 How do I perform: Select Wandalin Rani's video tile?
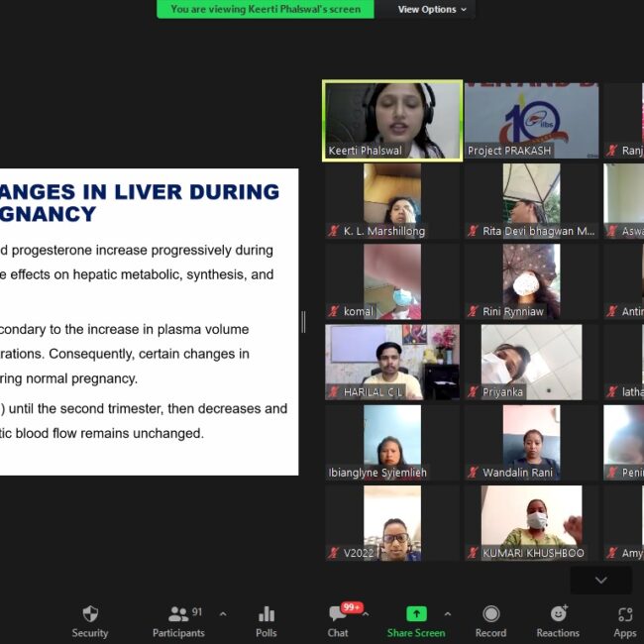531,443
